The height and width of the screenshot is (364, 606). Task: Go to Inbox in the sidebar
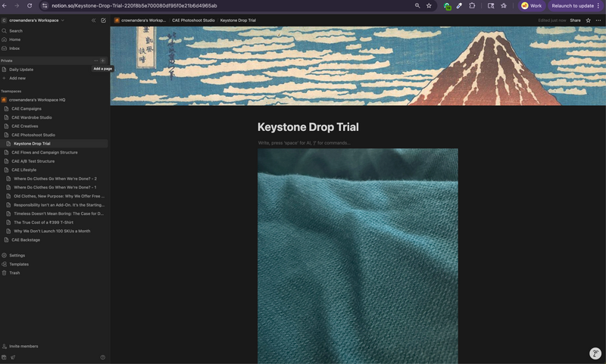[x=14, y=48]
